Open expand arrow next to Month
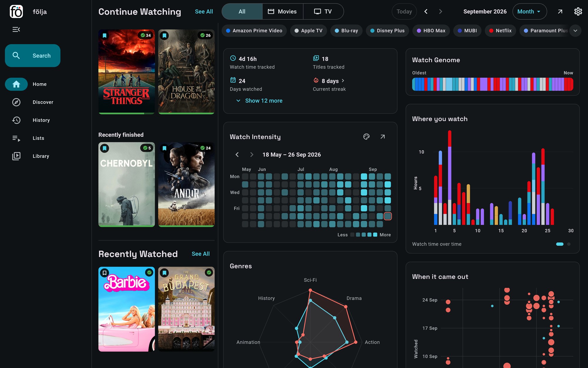This screenshot has height=368, width=588. (x=560, y=11)
